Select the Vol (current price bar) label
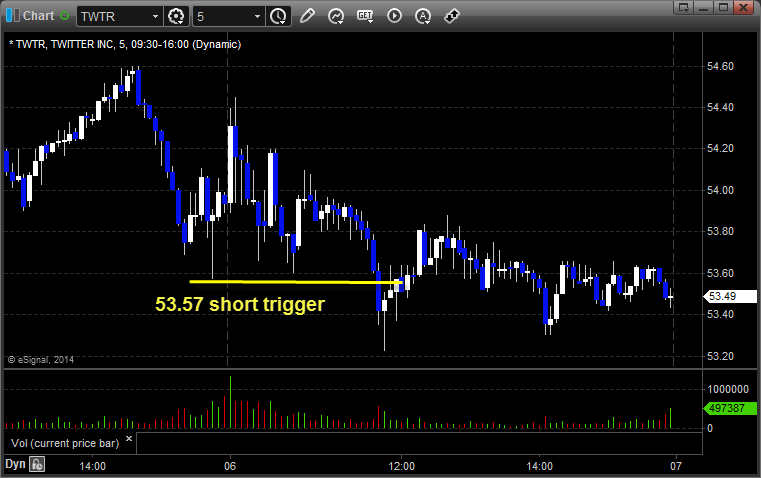This screenshot has height=478, width=761. click(65, 443)
